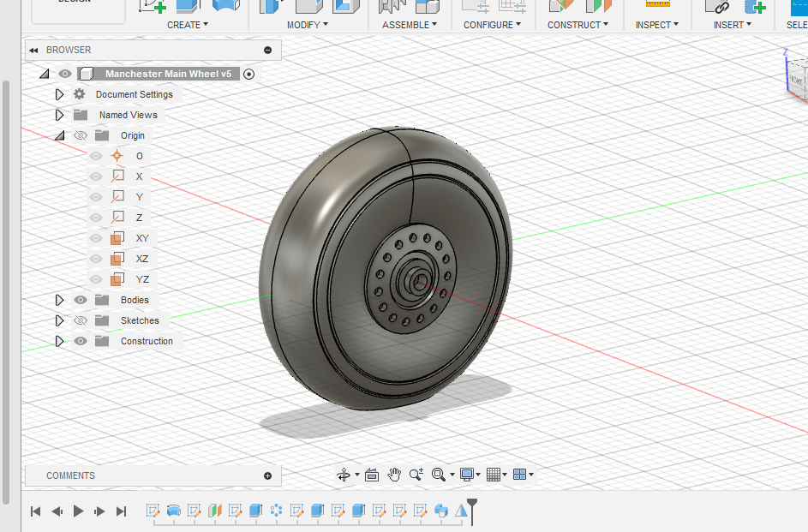This screenshot has width=808, height=532.
Task: Open the MODIFY menu
Action: (308, 25)
